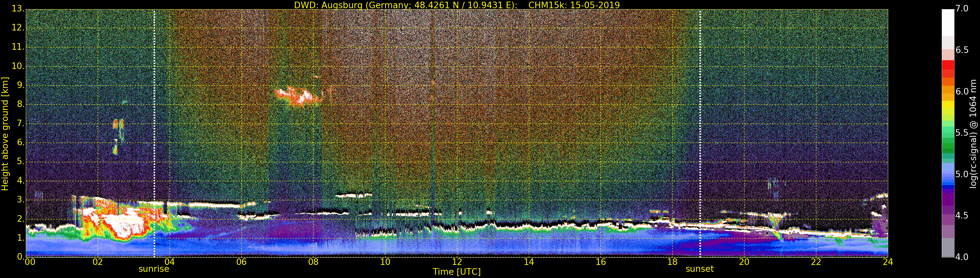Click the Height above ground [km] label

click(x=5, y=134)
